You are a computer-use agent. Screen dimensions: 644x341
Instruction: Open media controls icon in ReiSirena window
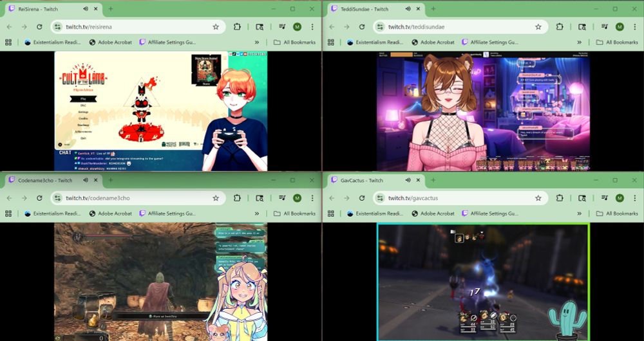[282, 26]
